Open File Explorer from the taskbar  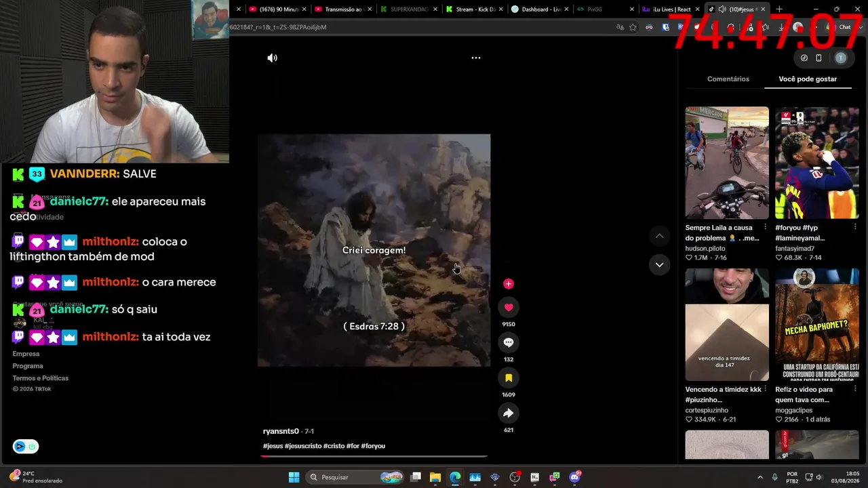click(435, 477)
